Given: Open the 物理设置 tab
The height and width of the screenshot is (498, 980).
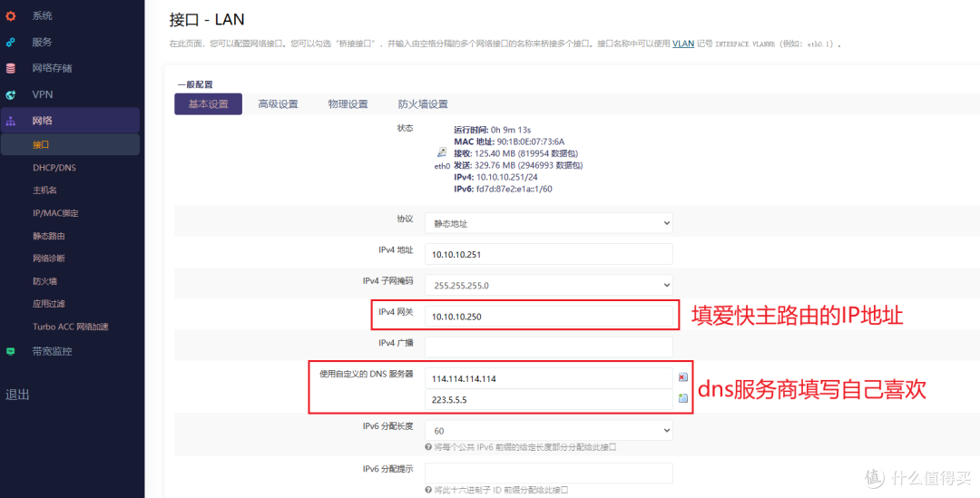Looking at the screenshot, I should [x=348, y=104].
